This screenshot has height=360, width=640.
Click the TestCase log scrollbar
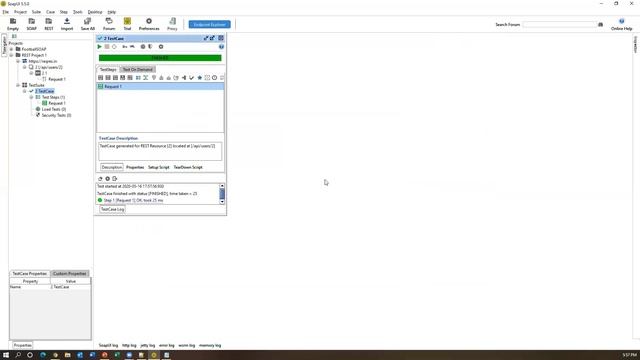coord(222,193)
